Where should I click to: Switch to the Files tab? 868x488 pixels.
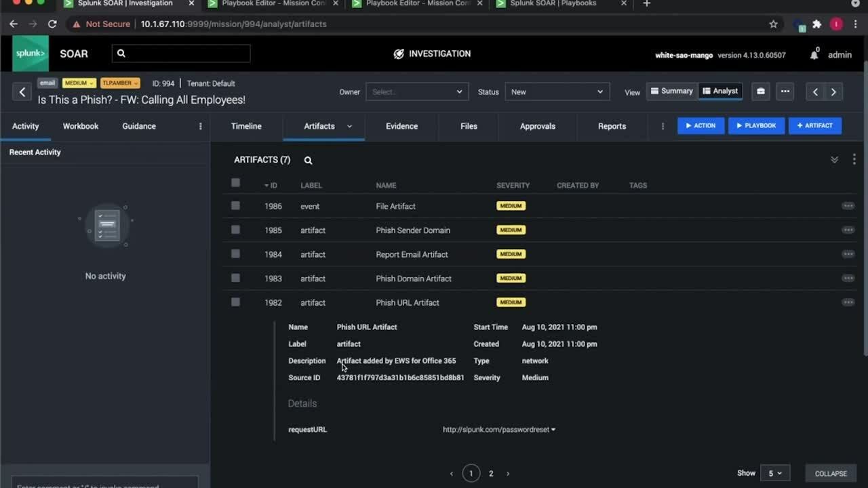tap(469, 126)
